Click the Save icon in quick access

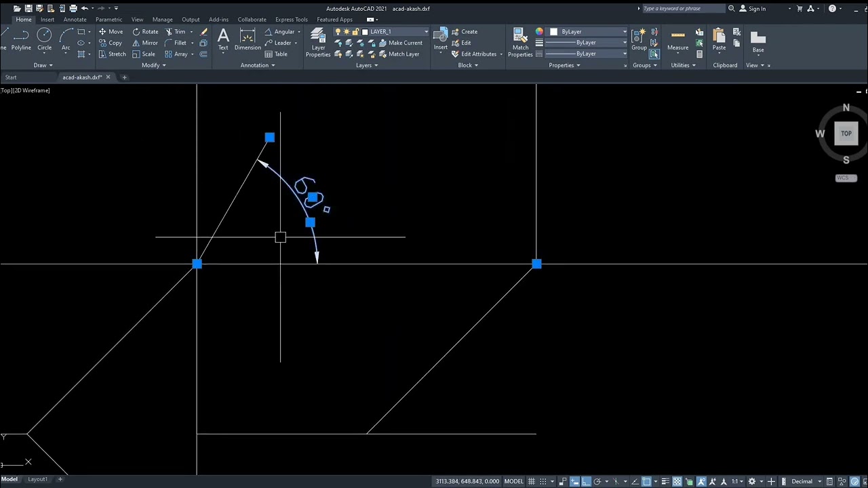tap(28, 8)
